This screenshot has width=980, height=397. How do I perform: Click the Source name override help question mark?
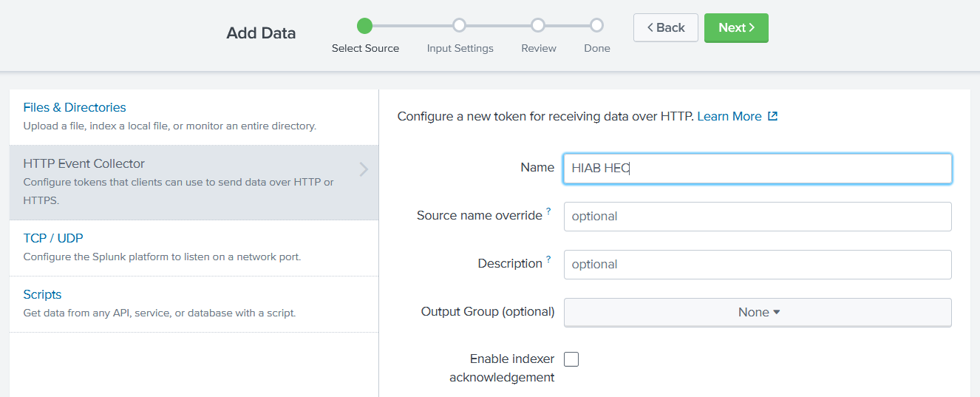[548, 212]
